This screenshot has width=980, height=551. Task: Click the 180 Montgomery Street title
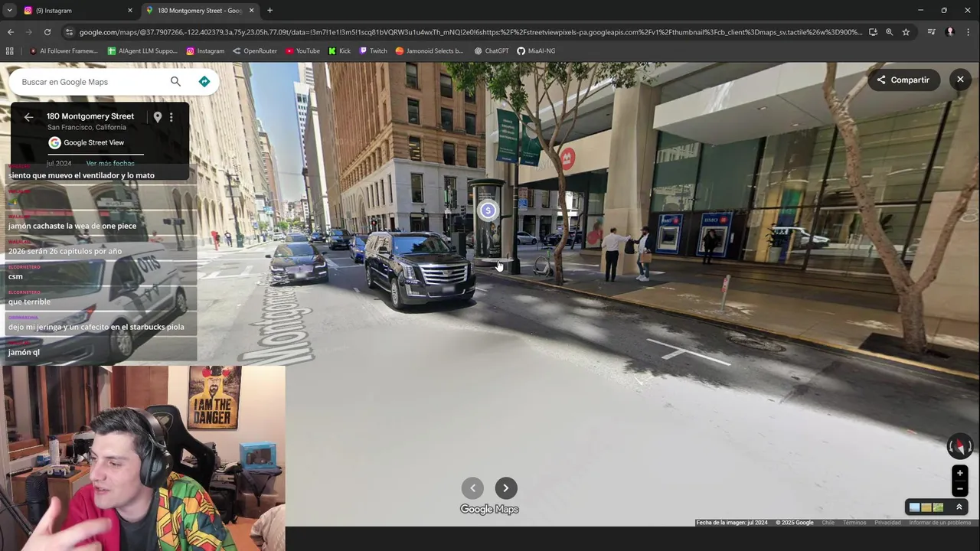[x=90, y=116]
